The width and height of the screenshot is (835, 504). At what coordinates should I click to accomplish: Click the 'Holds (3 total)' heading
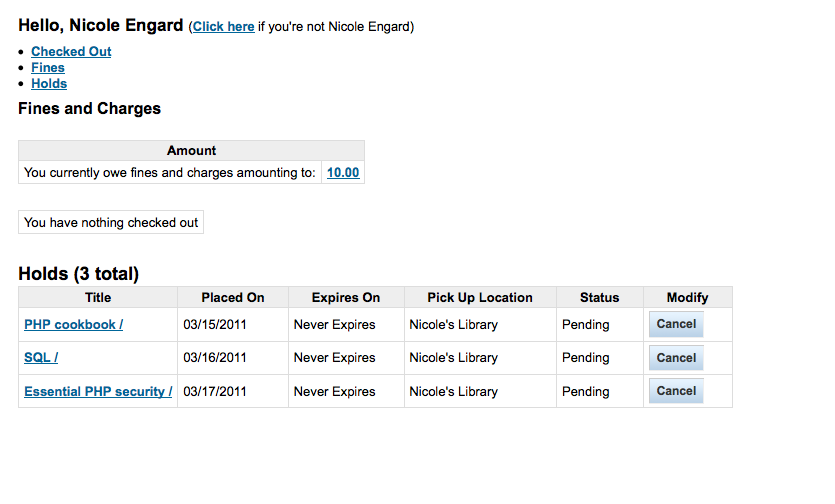click(79, 274)
